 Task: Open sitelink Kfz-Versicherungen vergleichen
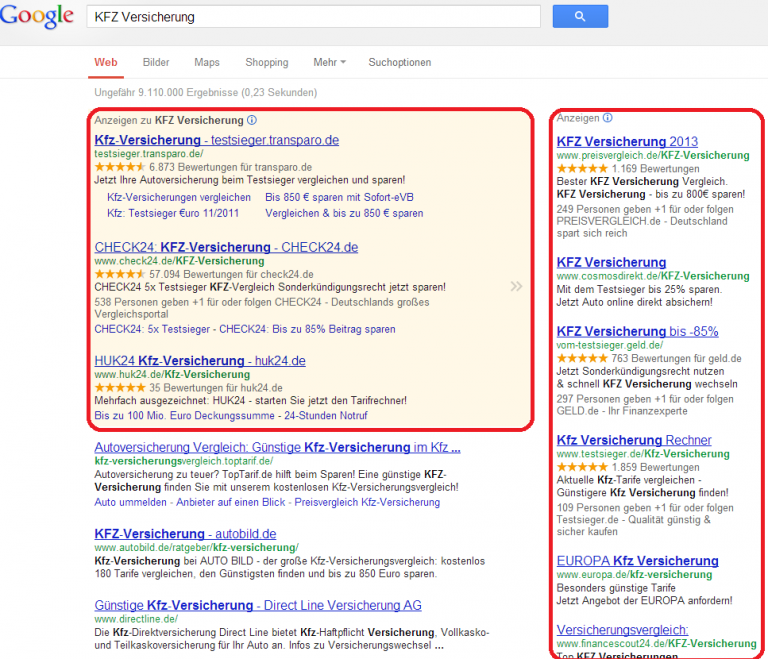click(x=179, y=197)
